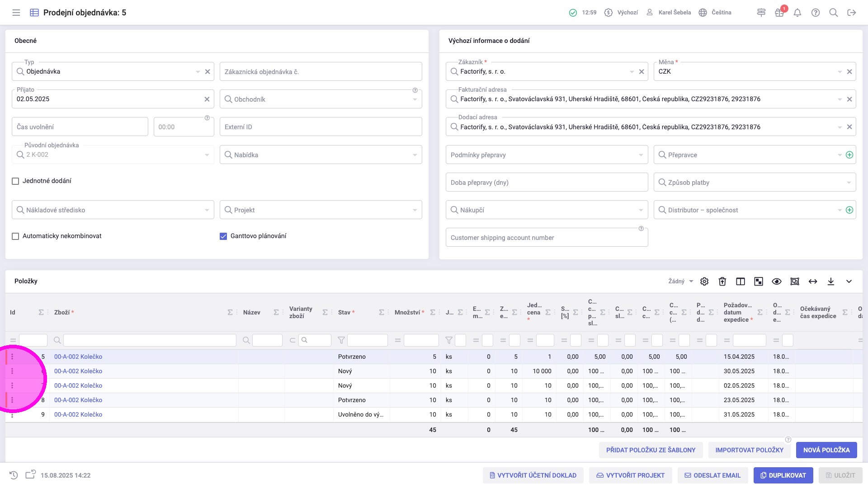The height and width of the screenshot is (488, 868).
Task: Click the log out icon
Action: coord(852,13)
